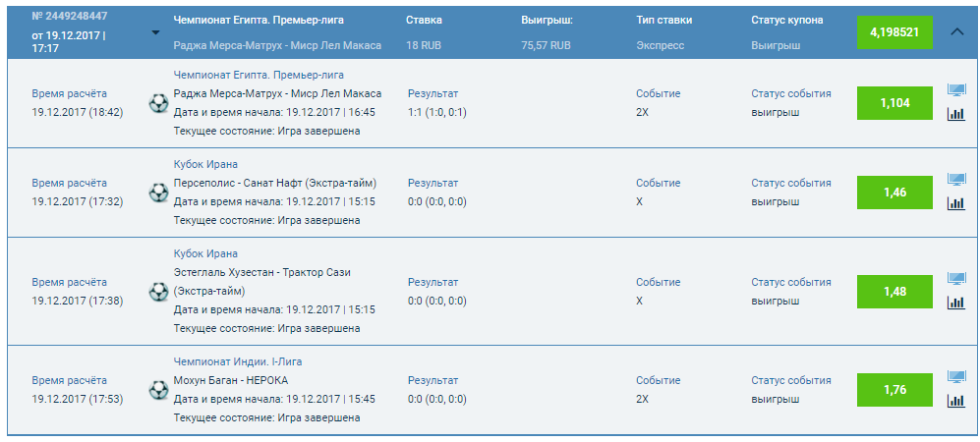Show statistics chart for Персеполис - Санат Нафт
980x442 pixels.
click(x=955, y=203)
